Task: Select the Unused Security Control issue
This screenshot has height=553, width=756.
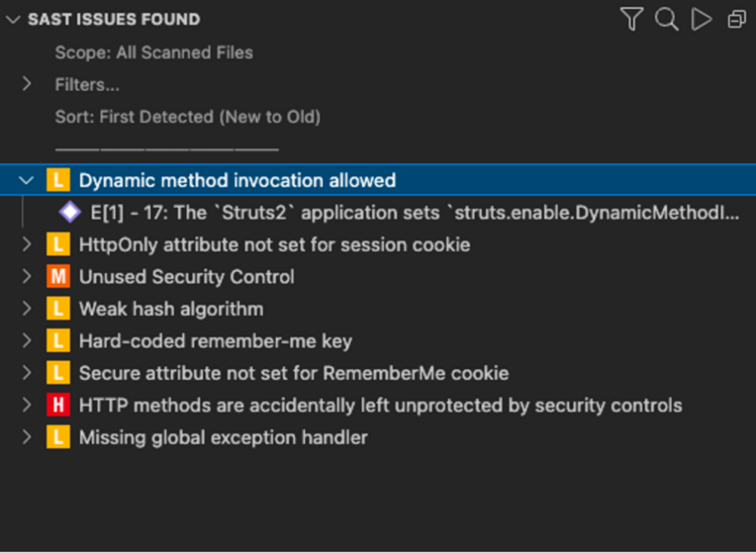Action: 187,276
